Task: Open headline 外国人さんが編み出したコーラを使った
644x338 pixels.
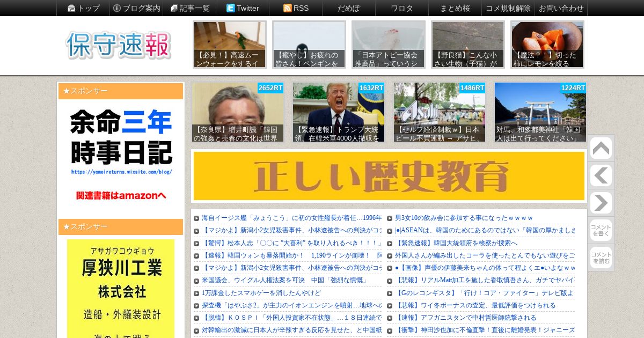Action: [x=485, y=256]
